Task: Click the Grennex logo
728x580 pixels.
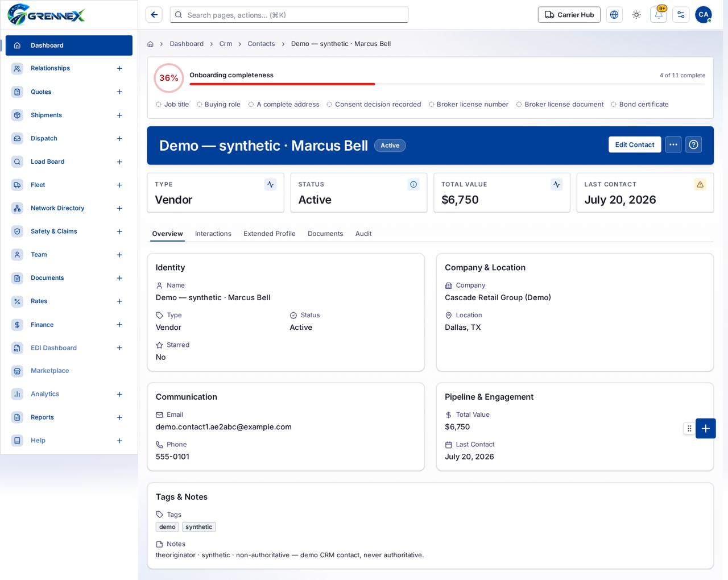Action: point(47,15)
